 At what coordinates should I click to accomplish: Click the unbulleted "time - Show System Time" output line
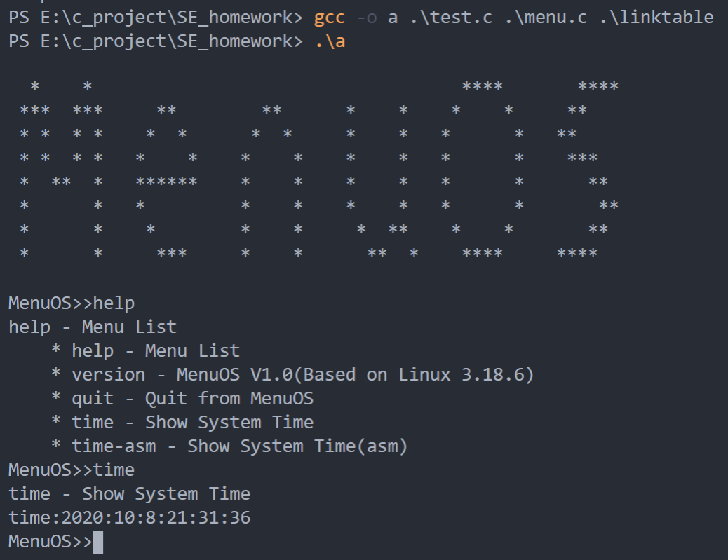click(129, 494)
